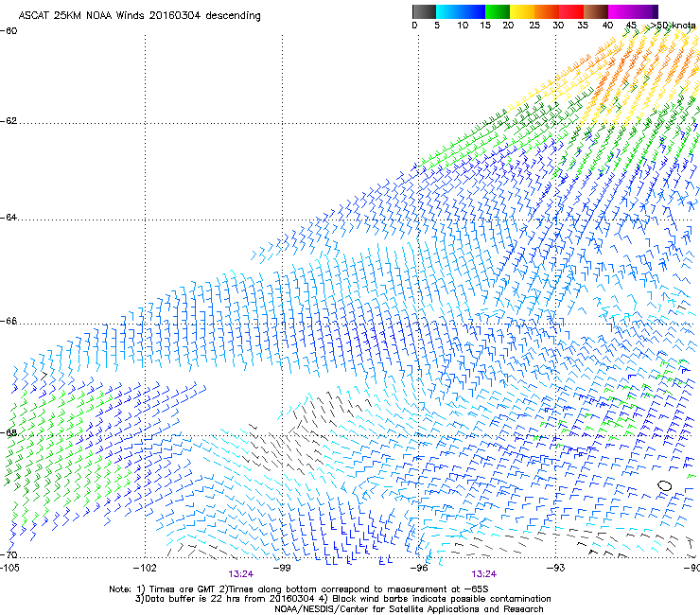Click the blue 10-15 knots legend color

(473, 11)
